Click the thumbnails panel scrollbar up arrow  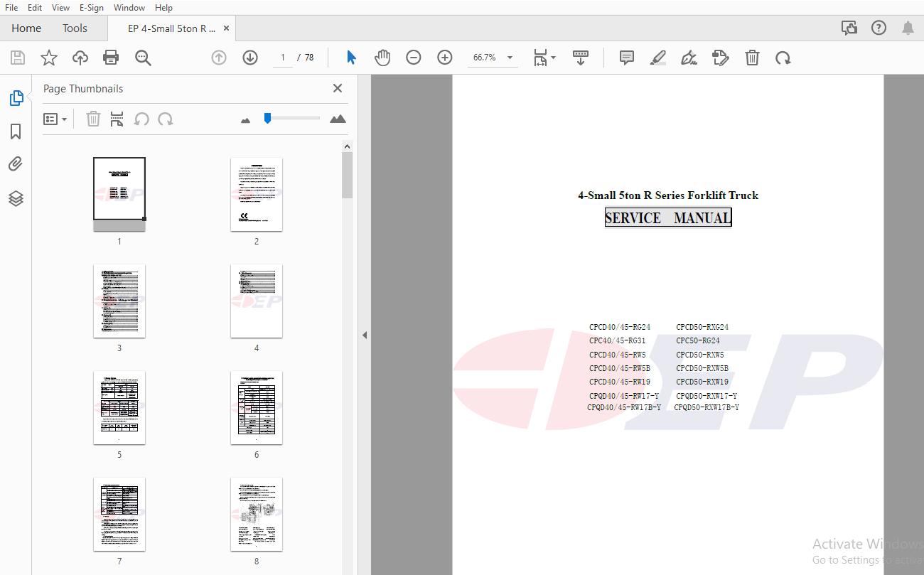point(347,146)
